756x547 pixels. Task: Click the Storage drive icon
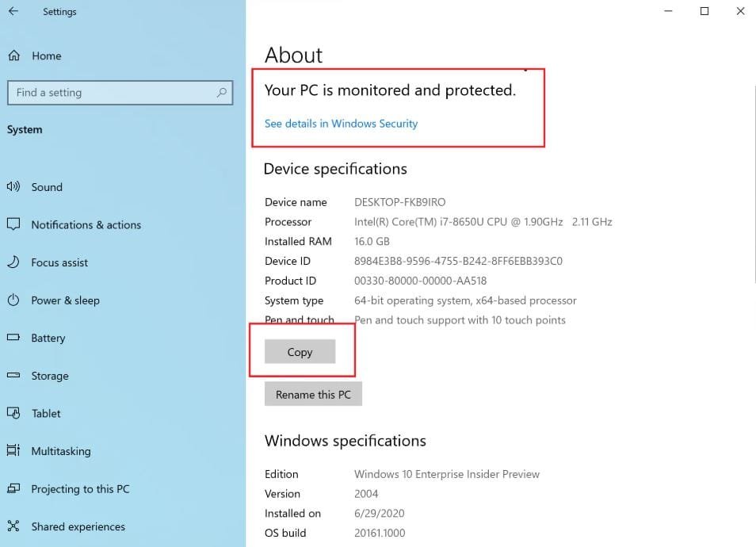(x=13, y=376)
